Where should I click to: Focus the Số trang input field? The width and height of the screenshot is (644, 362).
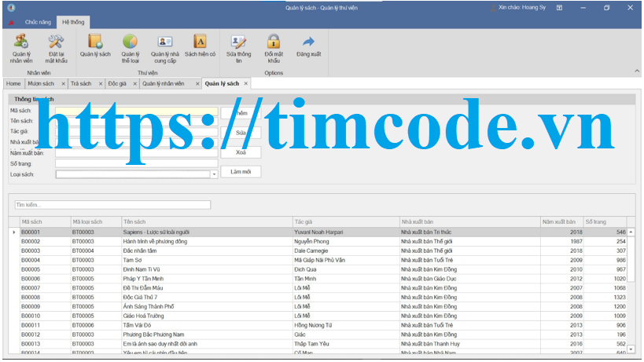pyautogui.click(x=136, y=163)
